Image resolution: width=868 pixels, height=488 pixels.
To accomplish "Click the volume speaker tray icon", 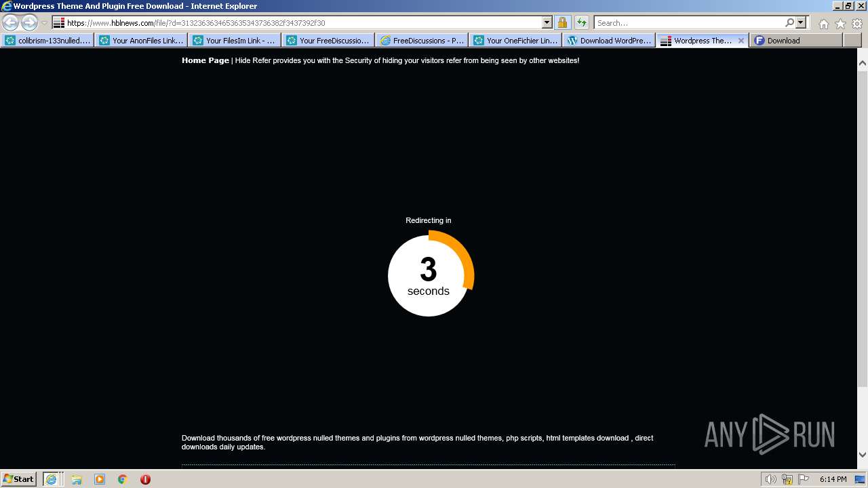I will pos(771,479).
